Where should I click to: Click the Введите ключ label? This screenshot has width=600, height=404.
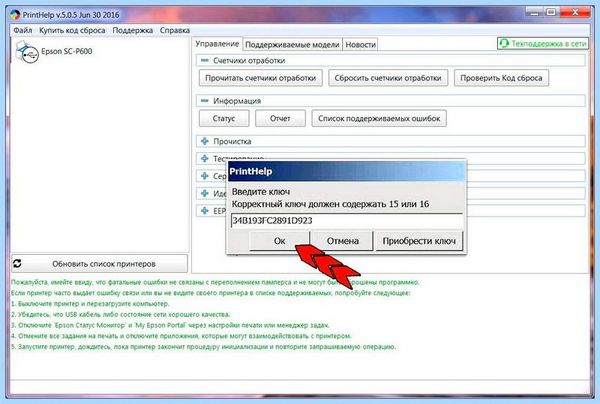pos(261,192)
